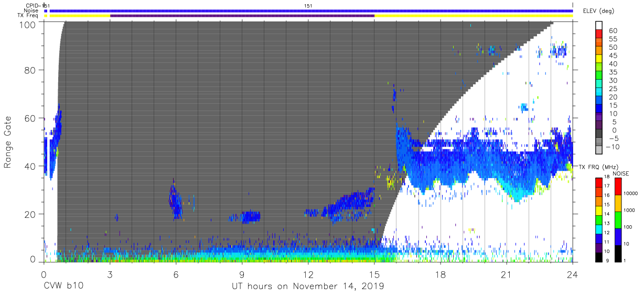Click the 'NOISE' colorbar title
The width and height of the screenshot is (644, 297).
click(620, 173)
